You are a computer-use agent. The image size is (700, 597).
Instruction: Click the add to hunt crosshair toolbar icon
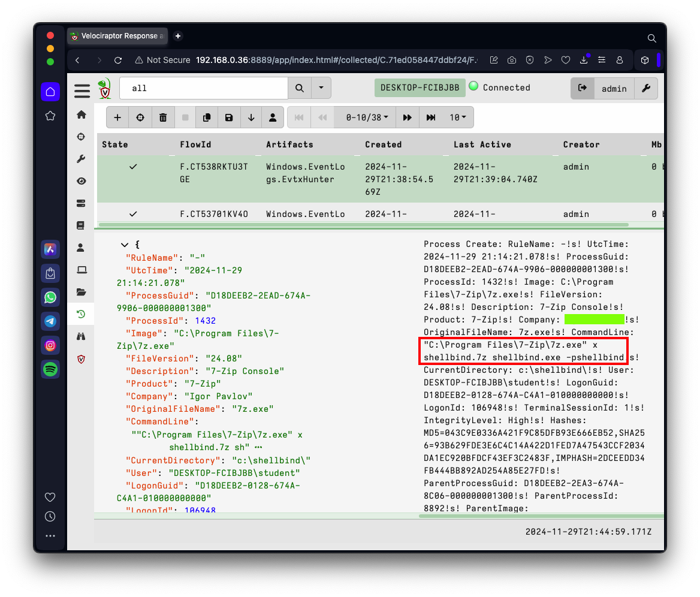point(140,117)
